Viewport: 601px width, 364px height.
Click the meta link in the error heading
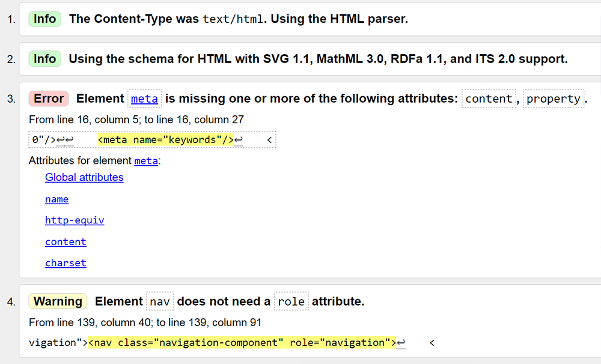tap(144, 99)
